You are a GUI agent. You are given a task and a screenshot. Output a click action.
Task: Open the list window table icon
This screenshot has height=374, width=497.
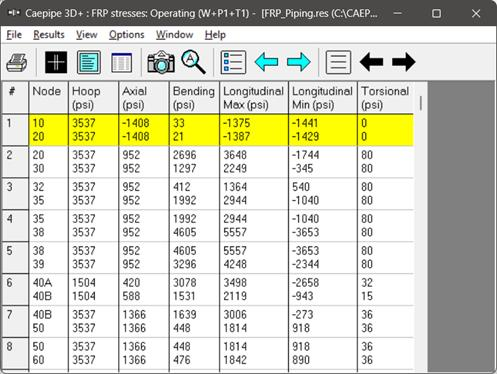click(121, 62)
